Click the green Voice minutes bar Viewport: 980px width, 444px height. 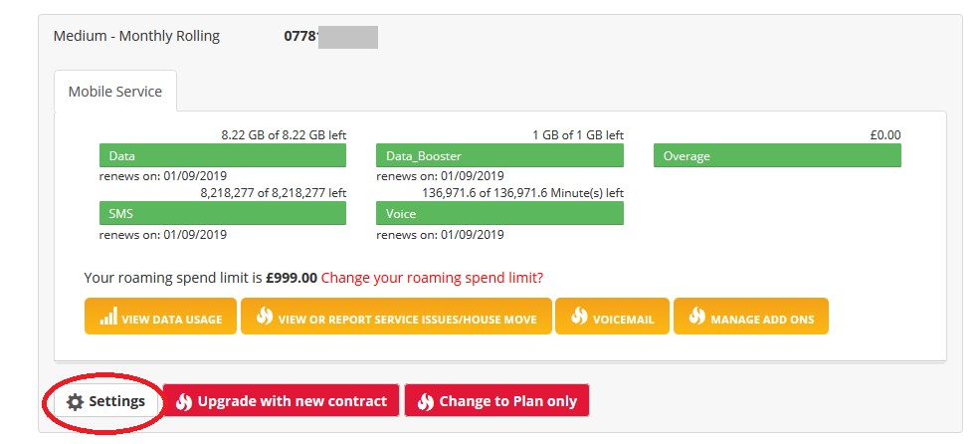(499, 213)
